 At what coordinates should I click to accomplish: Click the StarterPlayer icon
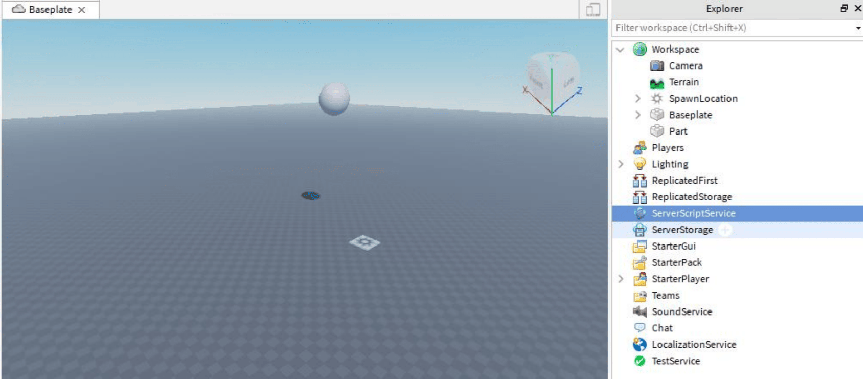(x=639, y=279)
